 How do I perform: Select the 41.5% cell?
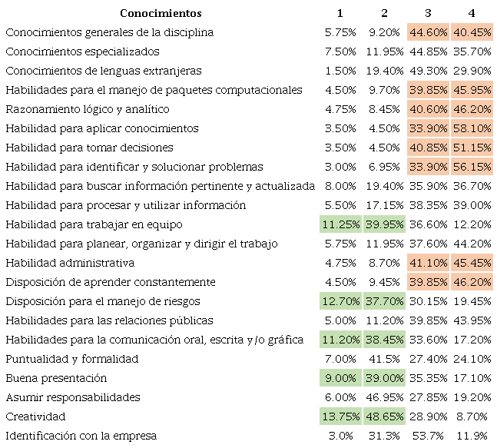click(384, 359)
